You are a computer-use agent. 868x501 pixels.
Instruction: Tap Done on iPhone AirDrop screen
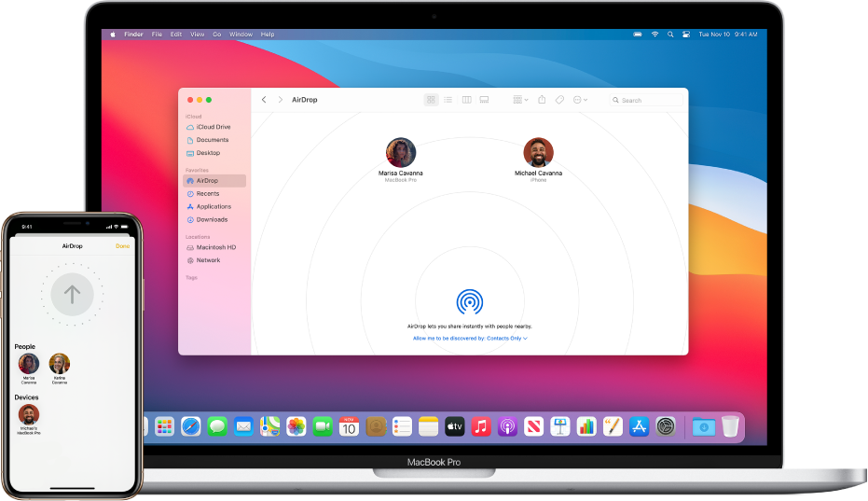(122, 246)
